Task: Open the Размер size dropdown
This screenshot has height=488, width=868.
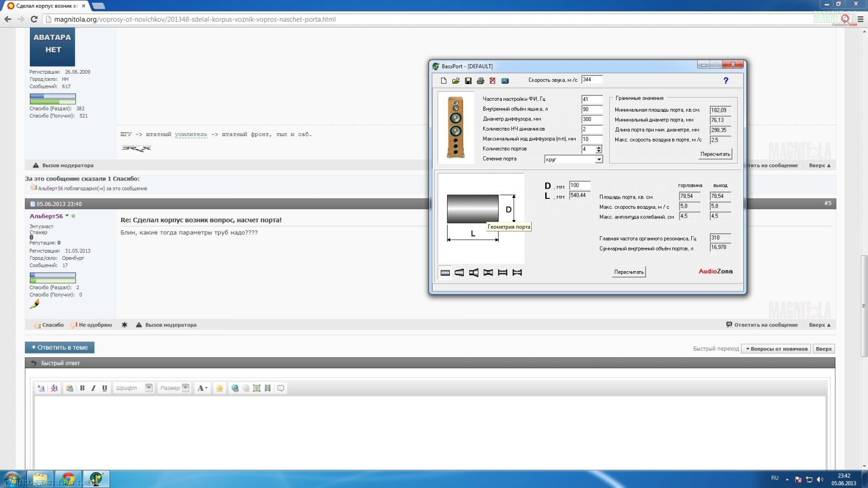Action: pyautogui.click(x=174, y=388)
